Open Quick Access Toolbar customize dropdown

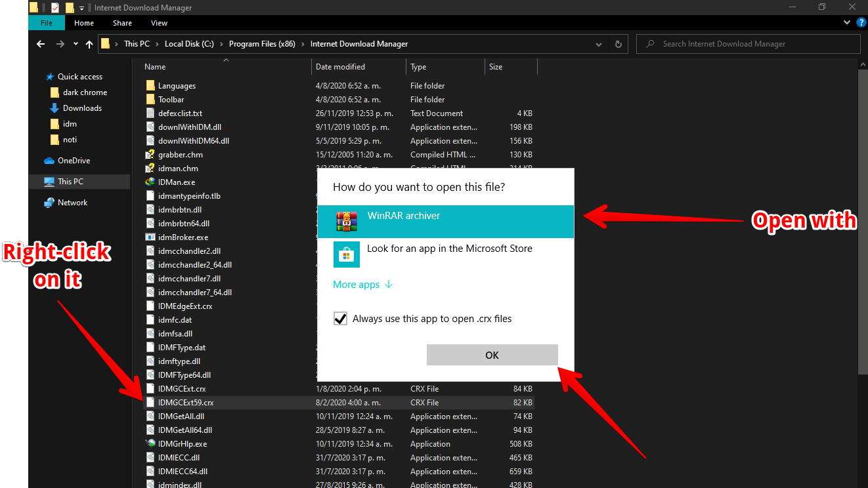(x=81, y=8)
